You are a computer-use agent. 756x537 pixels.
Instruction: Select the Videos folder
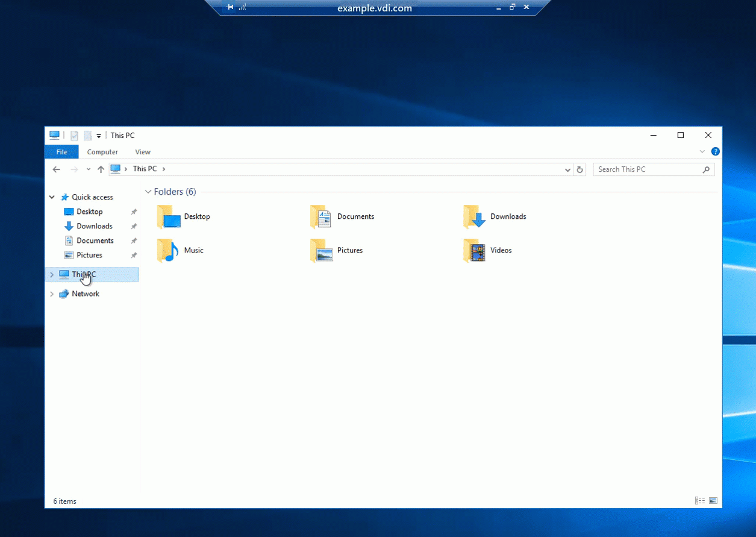tap(487, 251)
